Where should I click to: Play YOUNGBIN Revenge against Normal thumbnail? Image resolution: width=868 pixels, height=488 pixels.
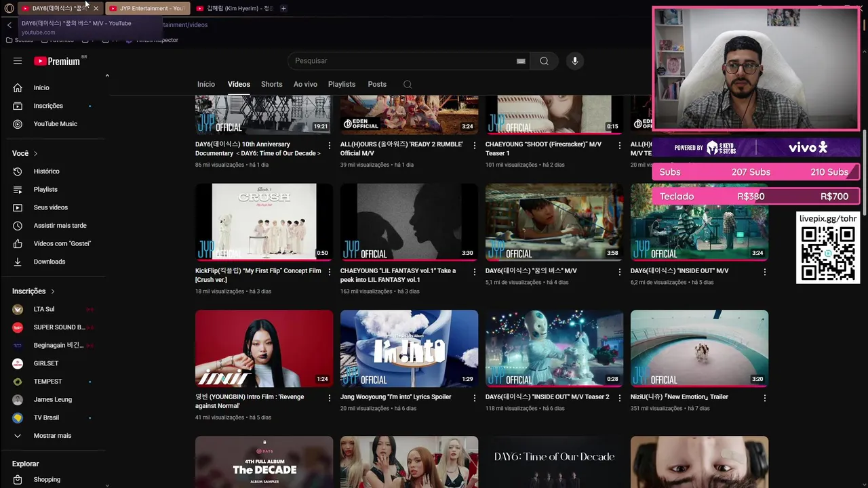[264, 348]
